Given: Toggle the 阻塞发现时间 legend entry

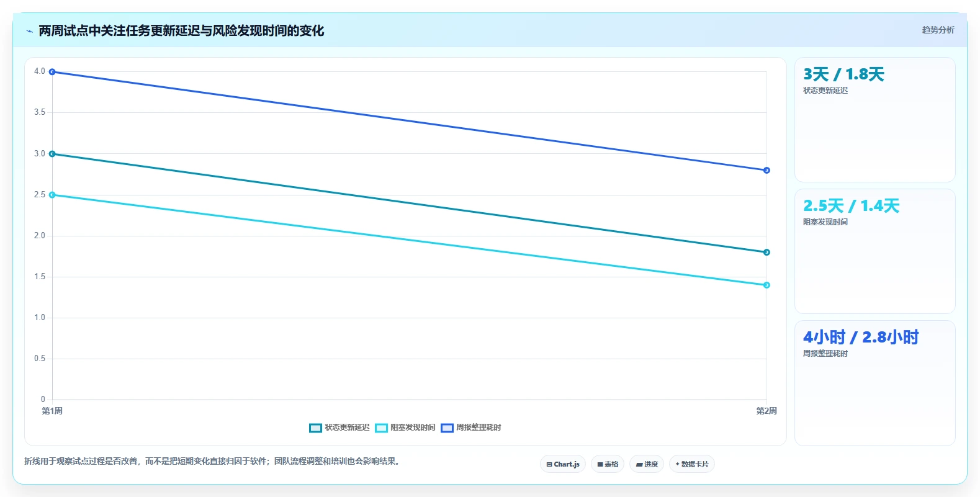Looking at the screenshot, I should point(405,428).
